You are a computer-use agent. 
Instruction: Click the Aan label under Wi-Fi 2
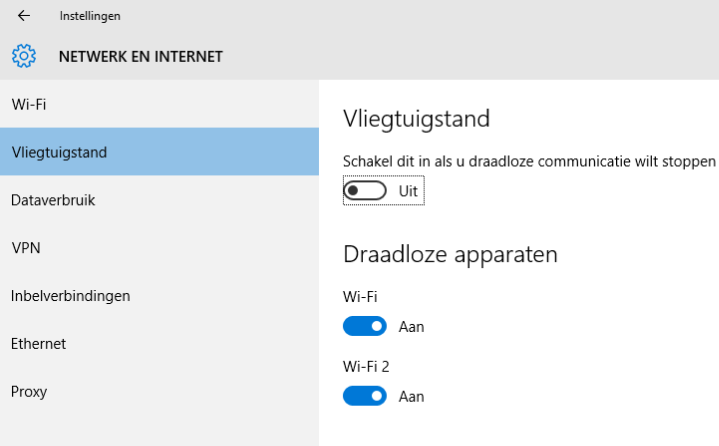411,396
